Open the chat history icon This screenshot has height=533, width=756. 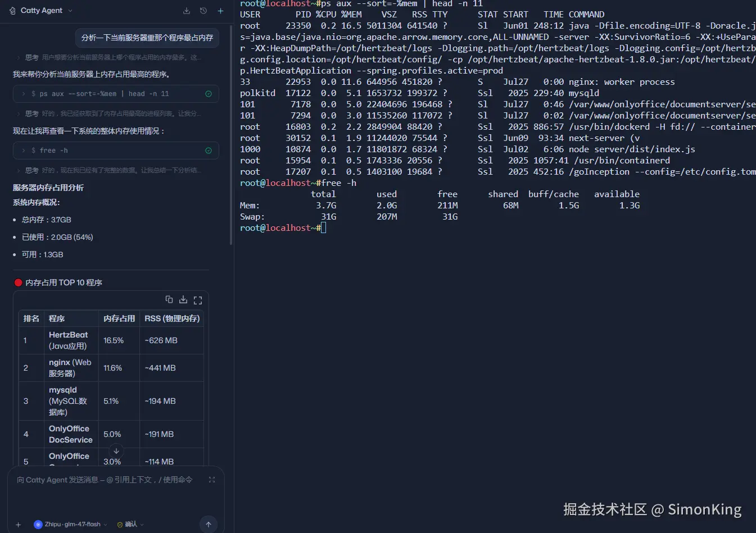pos(203,11)
